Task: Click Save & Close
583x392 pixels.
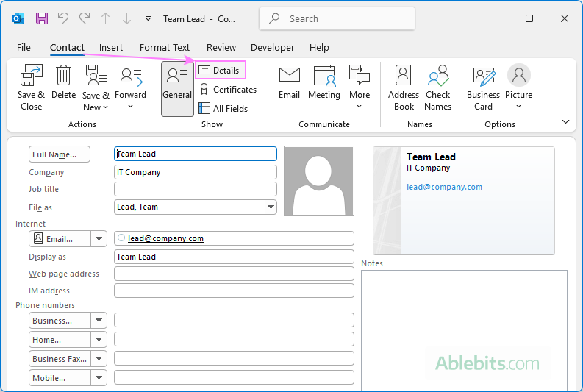Action: (31, 88)
